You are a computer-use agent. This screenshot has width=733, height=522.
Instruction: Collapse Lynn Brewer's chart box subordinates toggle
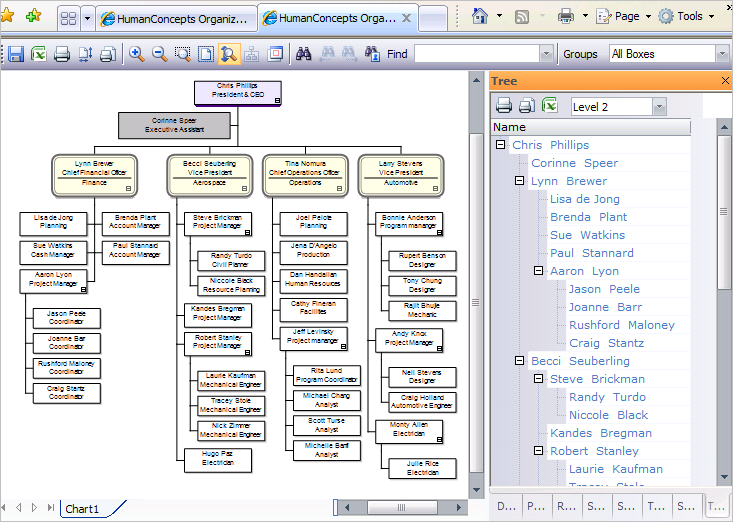tap(129, 189)
